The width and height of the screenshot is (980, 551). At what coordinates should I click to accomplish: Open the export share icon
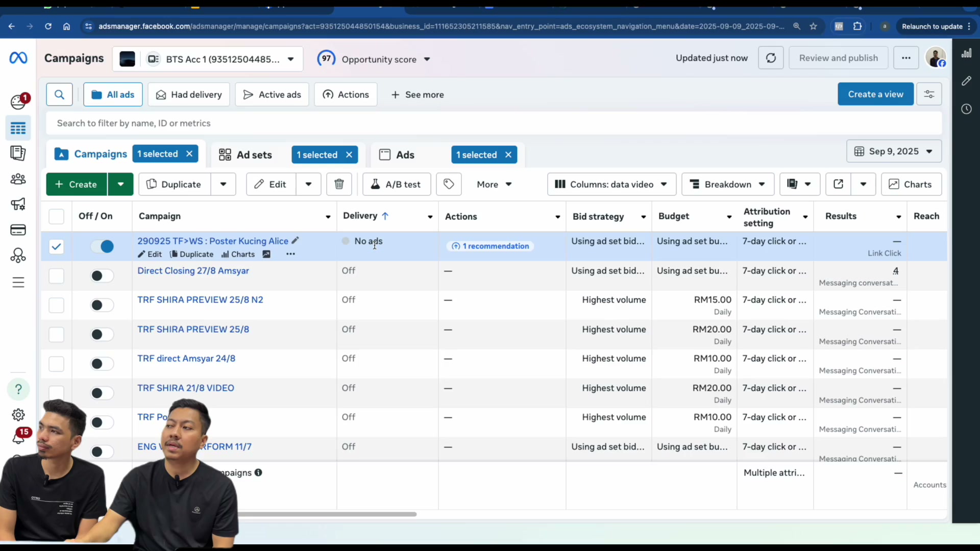click(838, 184)
